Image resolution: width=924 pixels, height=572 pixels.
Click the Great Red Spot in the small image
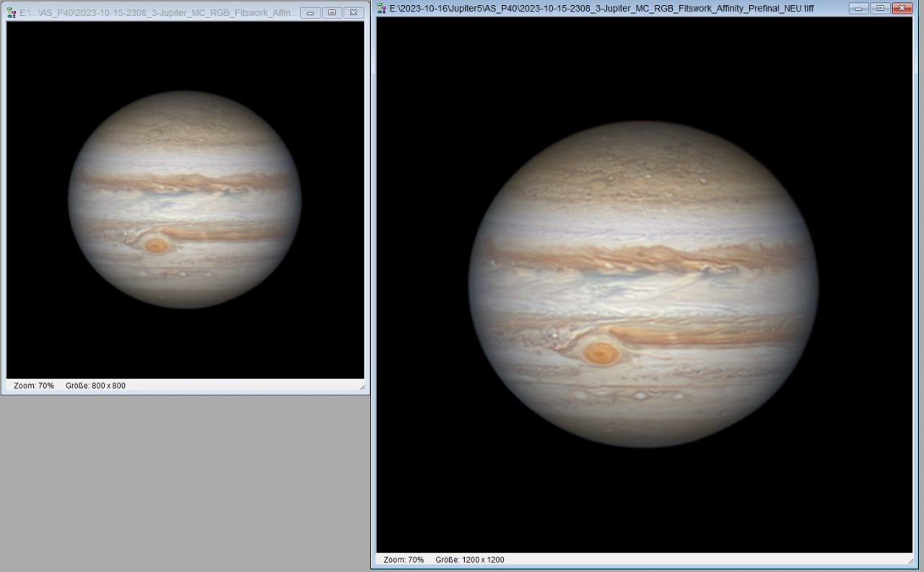157,245
